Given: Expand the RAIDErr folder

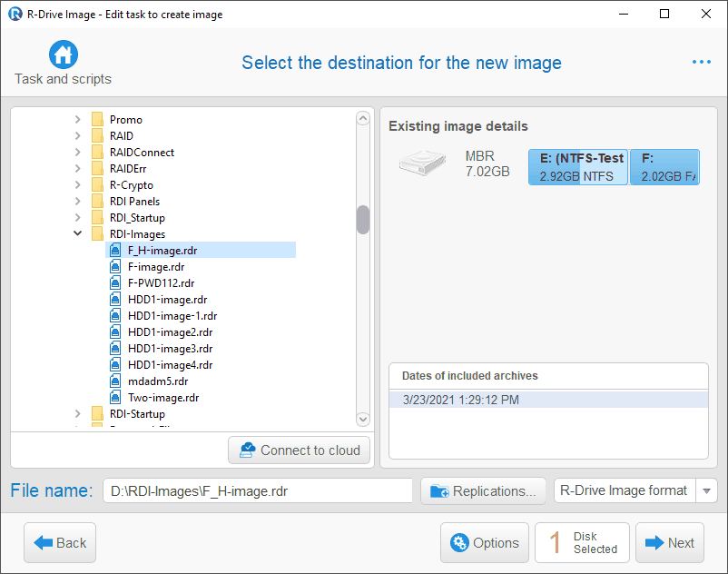Looking at the screenshot, I should tap(77, 169).
